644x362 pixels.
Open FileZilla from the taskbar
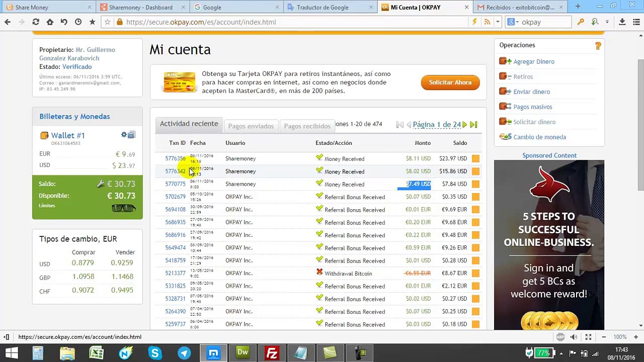pyautogui.click(x=272, y=353)
